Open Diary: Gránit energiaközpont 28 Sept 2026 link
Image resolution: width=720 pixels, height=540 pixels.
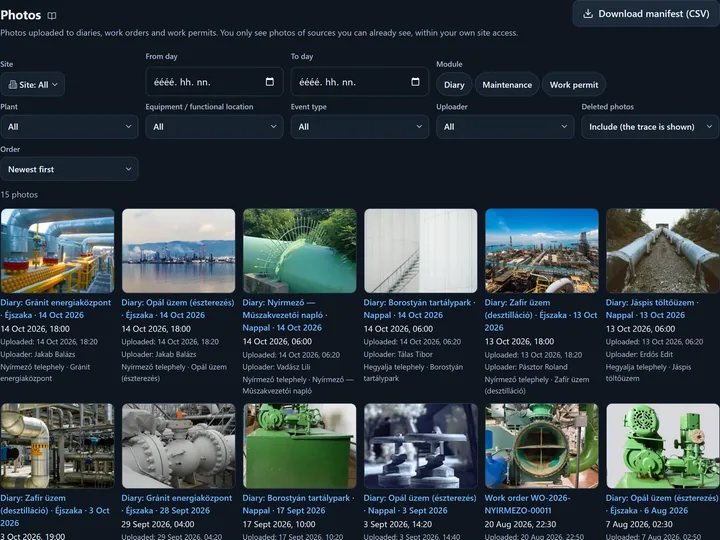[x=177, y=504]
